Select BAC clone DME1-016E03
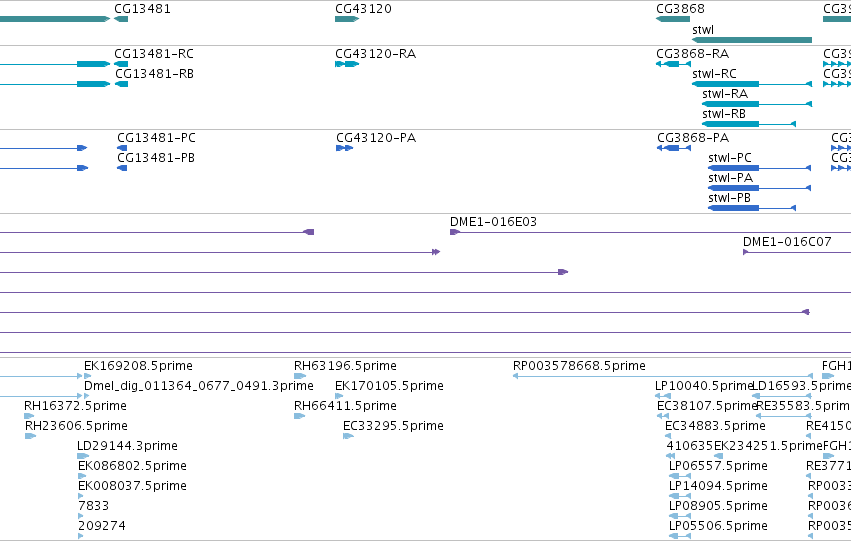The height and width of the screenshot is (541, 851). tap(650, 232)
